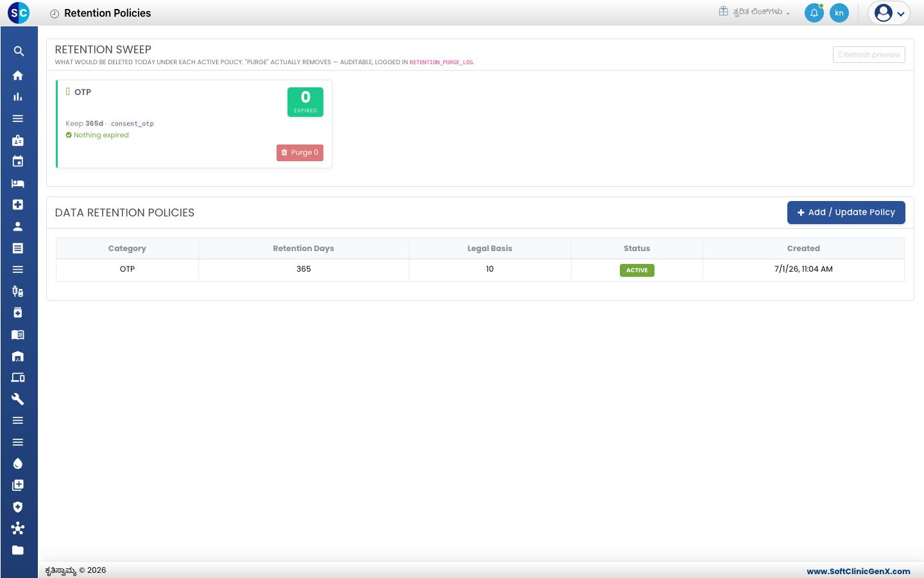Open the search icon in sidebar

point(18,51)
